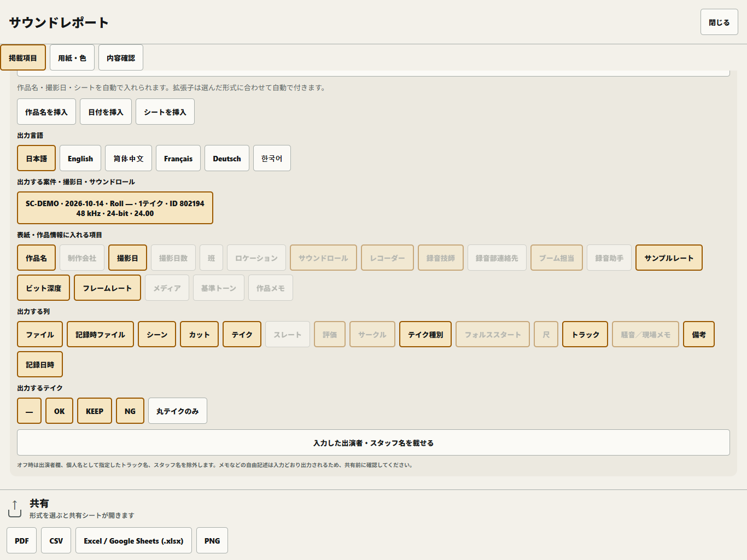
Task: Enable 丸テイクのみ filter
Action: pyautogui.click(x=178, y=411)
